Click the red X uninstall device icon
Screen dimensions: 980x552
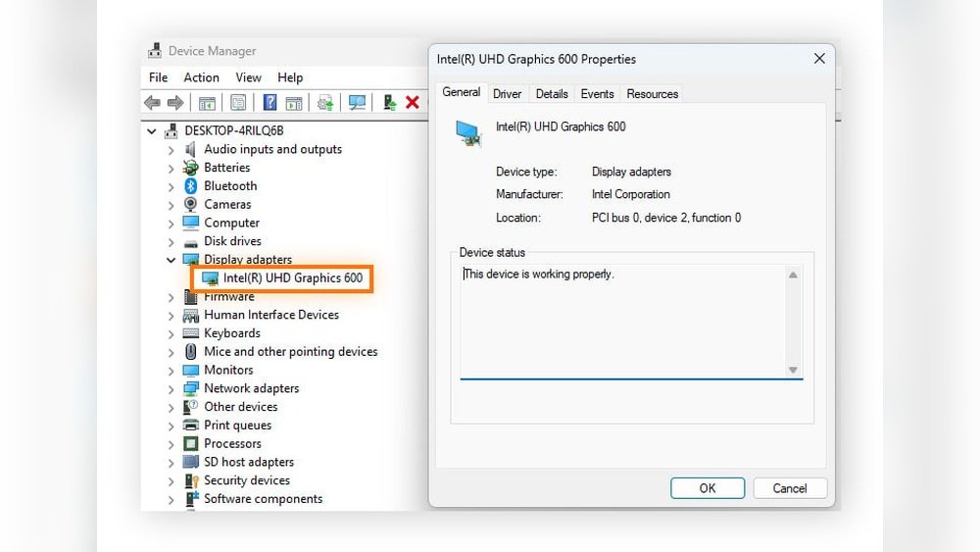[413, 103]
